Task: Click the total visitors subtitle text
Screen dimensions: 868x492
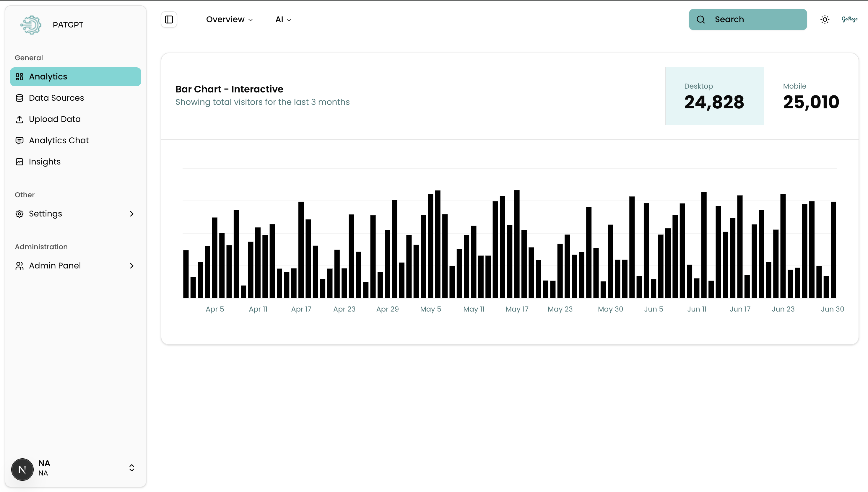Action: [x=263, y=102]
